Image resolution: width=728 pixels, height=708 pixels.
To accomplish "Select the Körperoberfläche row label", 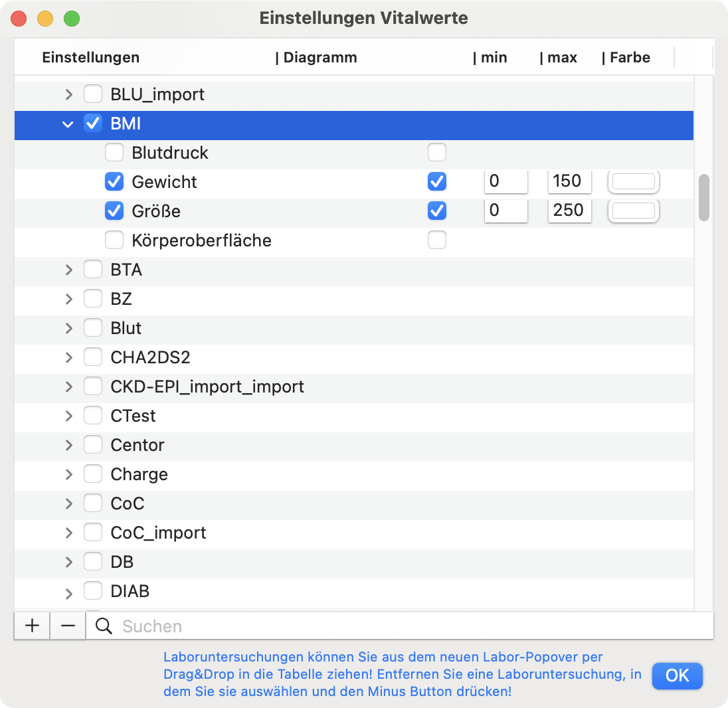I will tap(201, 240).
